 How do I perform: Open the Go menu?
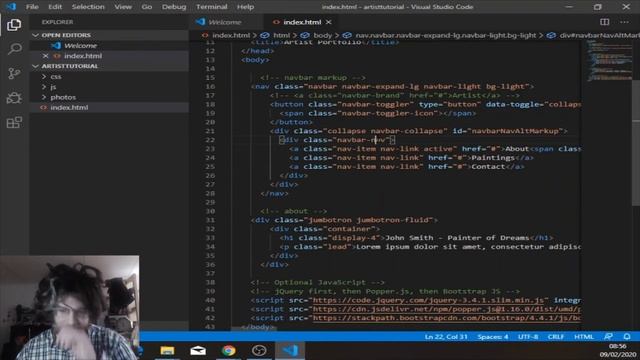pos(147,7)
